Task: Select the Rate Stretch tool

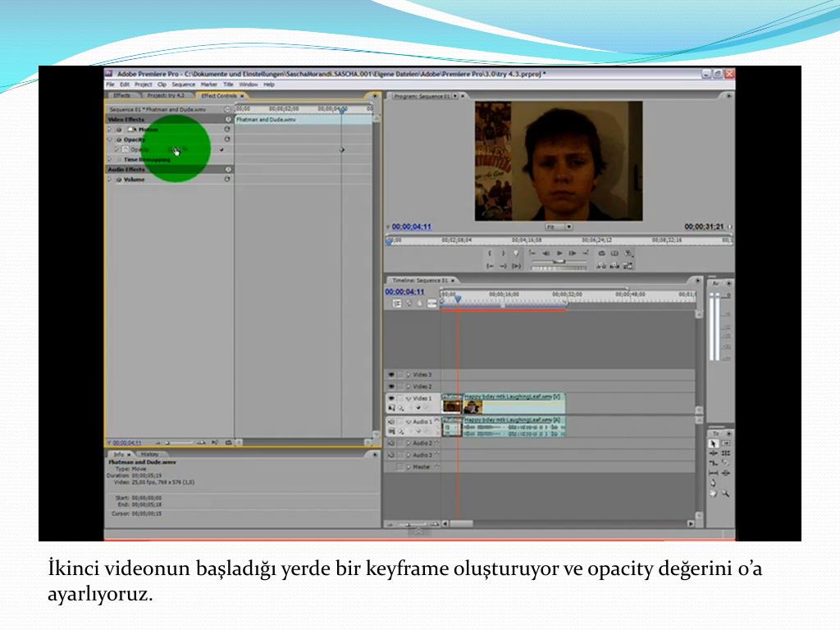Action: 713,463
